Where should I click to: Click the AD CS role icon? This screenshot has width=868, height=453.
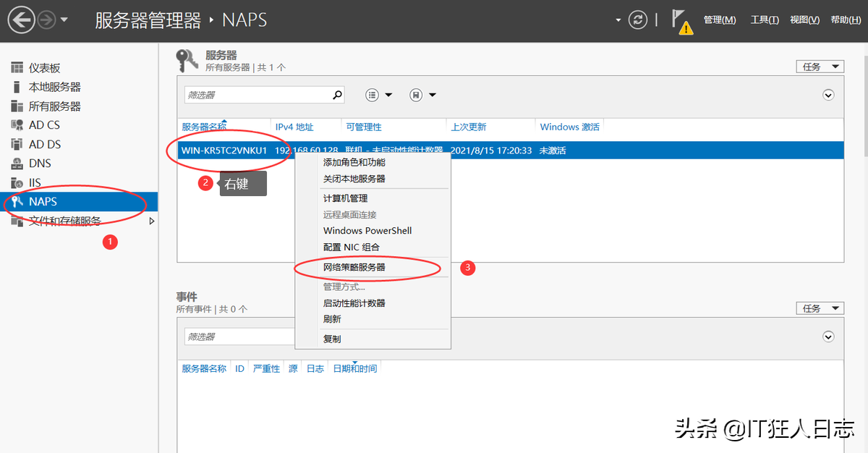tap(17, 125)
